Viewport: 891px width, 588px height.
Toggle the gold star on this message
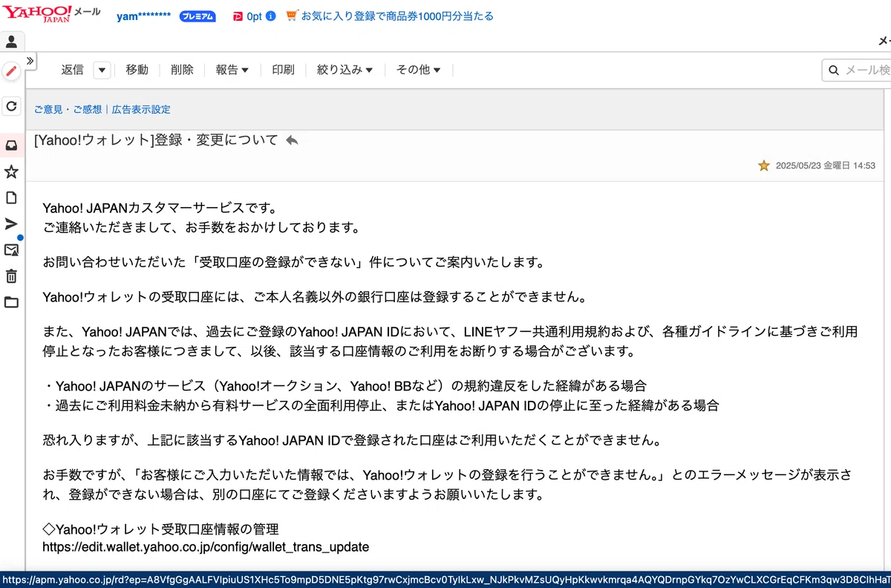click(763, 166)
